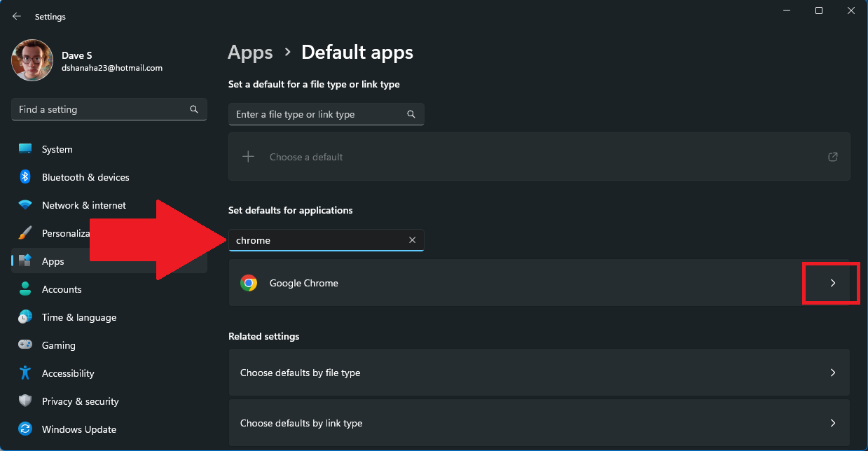This screenshot has width=868, height=451.
Task: Open the Personalization paintbrush icon
Action: pyautogui.click(x=25, y=233)
